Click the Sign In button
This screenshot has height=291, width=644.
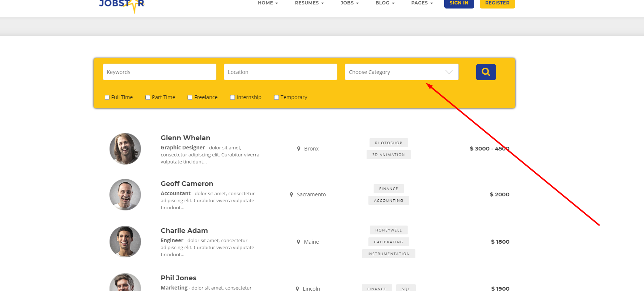[459, 3]
